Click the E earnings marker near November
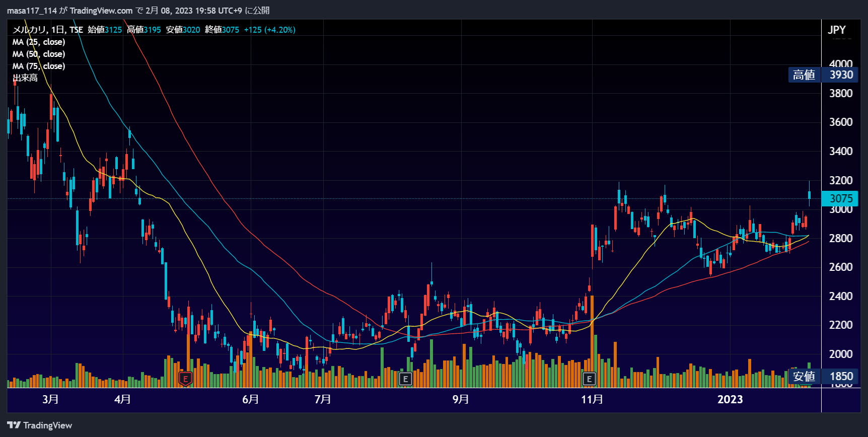The image size is (868, 437). pyautogui.click(x=589, y=379)
